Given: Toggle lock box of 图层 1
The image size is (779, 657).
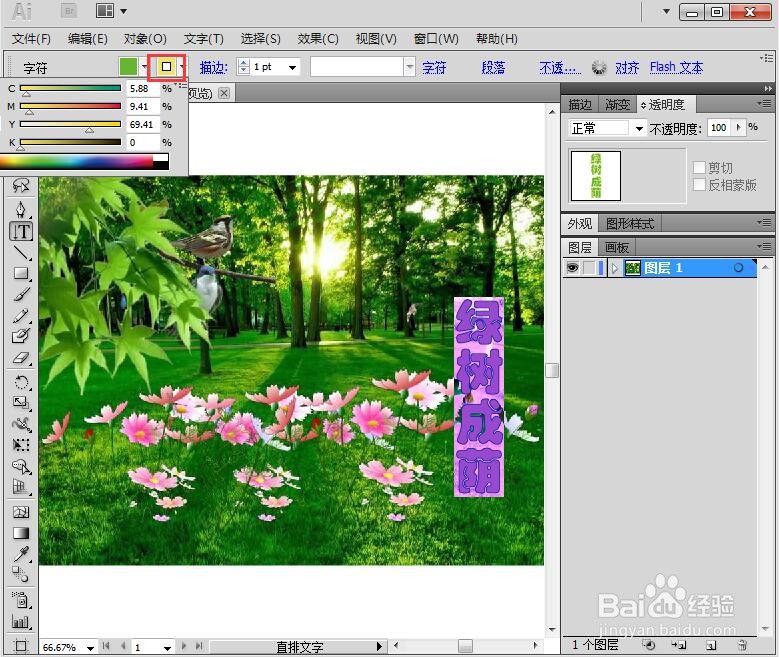Looking at the screenshot, I should (589, 268).
